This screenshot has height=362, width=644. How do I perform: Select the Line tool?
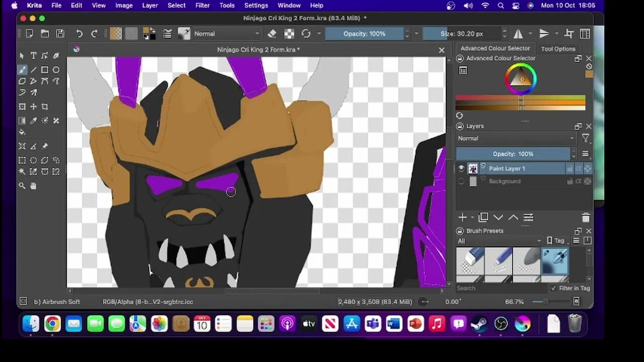(x=33, y=69)
